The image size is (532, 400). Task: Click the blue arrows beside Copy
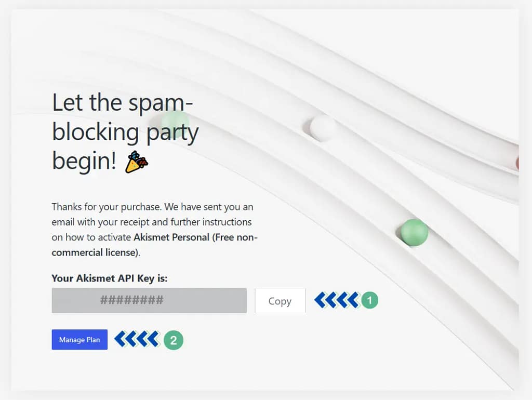337,300
